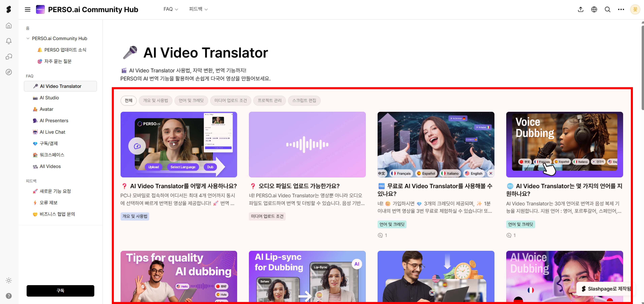Open the language globe icon

[x=594, y=9]
